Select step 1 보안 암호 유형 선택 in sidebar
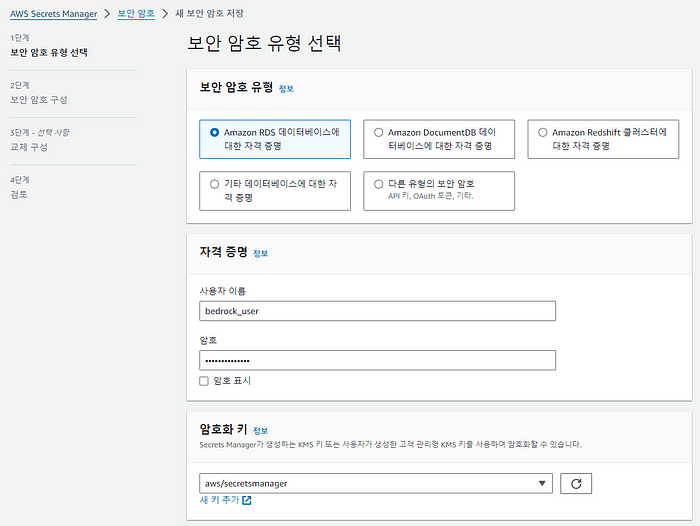Image resolution: width=700 pixels, height=526 pixels. (49, 53)
